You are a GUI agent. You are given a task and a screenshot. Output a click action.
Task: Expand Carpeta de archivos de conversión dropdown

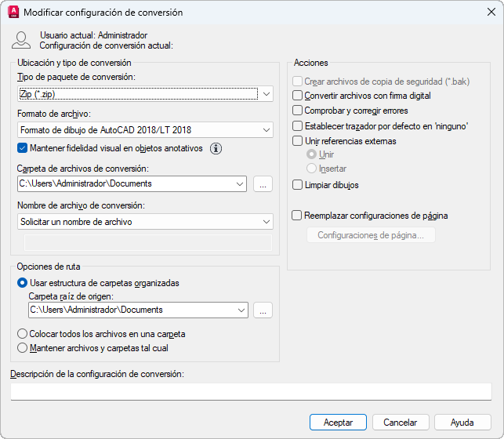click(239, 184)
